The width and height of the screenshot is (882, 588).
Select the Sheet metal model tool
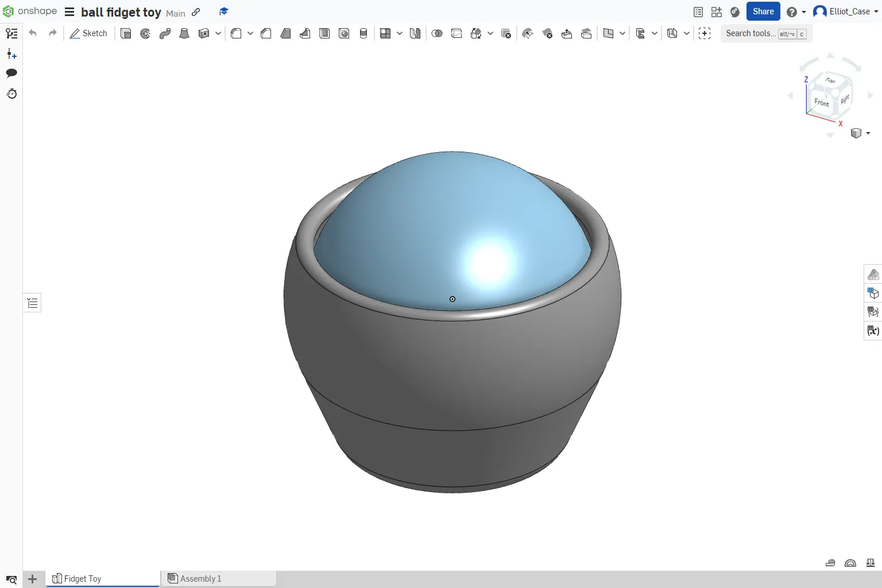pyautogui.click(x=640, y=33)
